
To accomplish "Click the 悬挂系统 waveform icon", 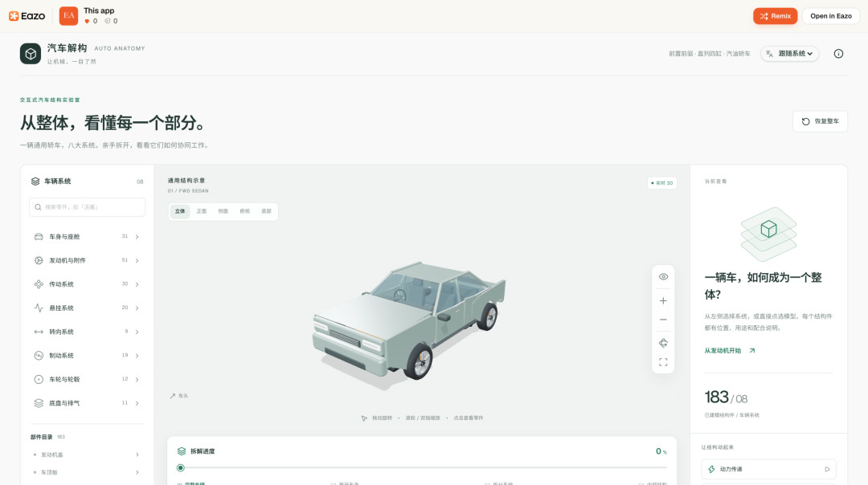I will 39,308.
